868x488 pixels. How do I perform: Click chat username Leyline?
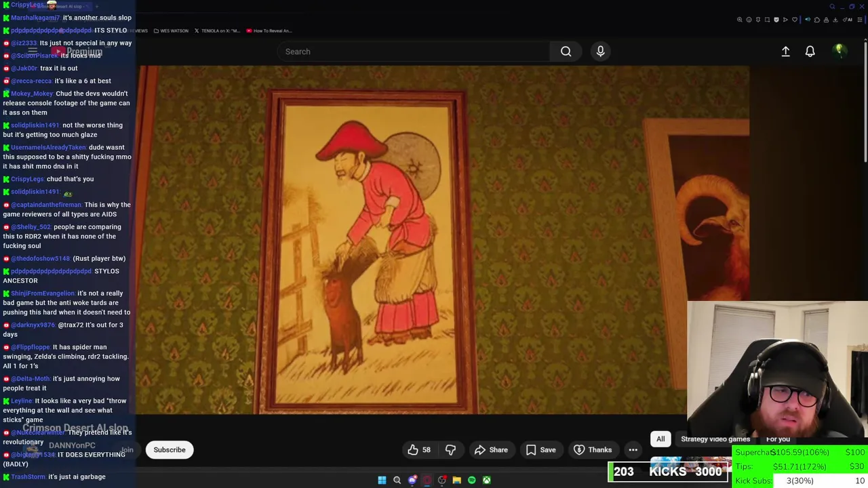[x=22, y=401]
